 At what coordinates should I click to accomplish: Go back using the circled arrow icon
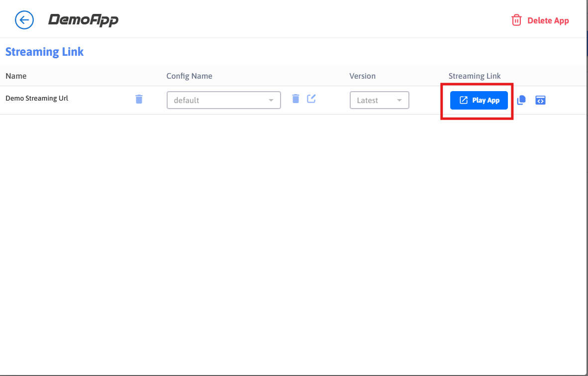24,20
